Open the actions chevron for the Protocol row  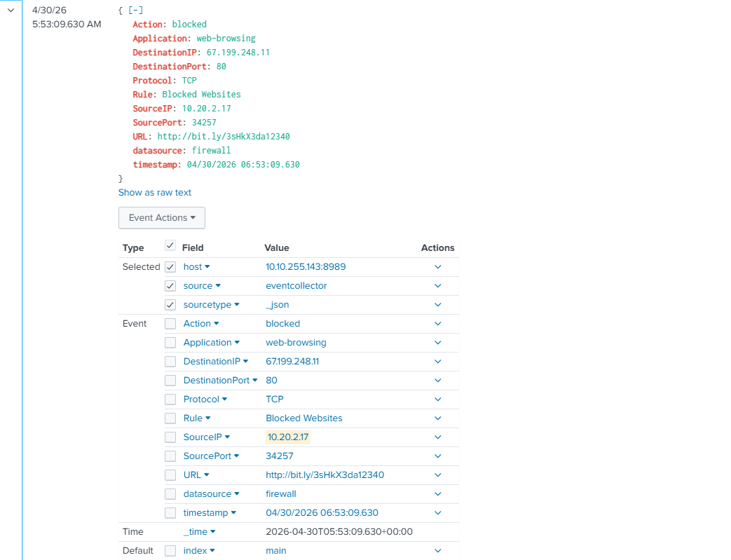pos(438,399)
